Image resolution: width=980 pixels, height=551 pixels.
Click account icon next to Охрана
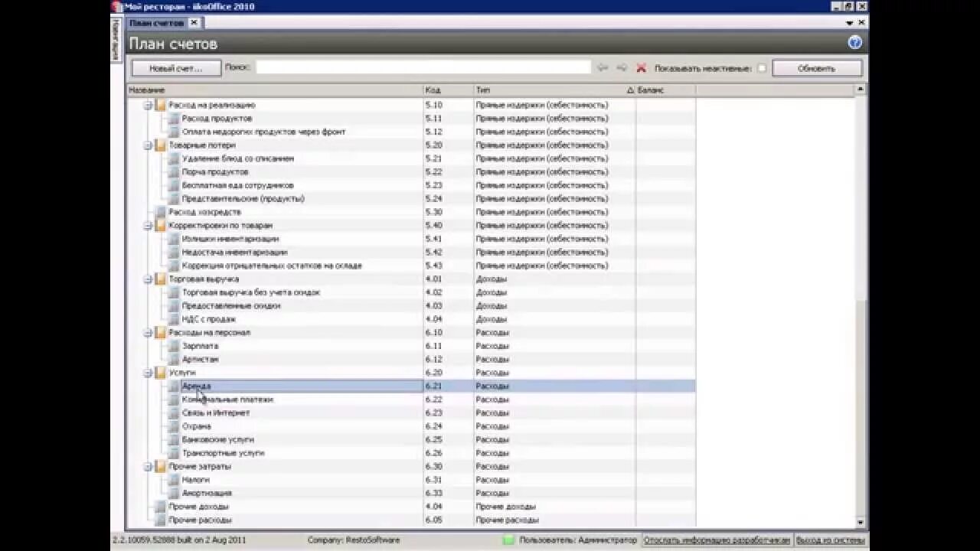[174, 426]
